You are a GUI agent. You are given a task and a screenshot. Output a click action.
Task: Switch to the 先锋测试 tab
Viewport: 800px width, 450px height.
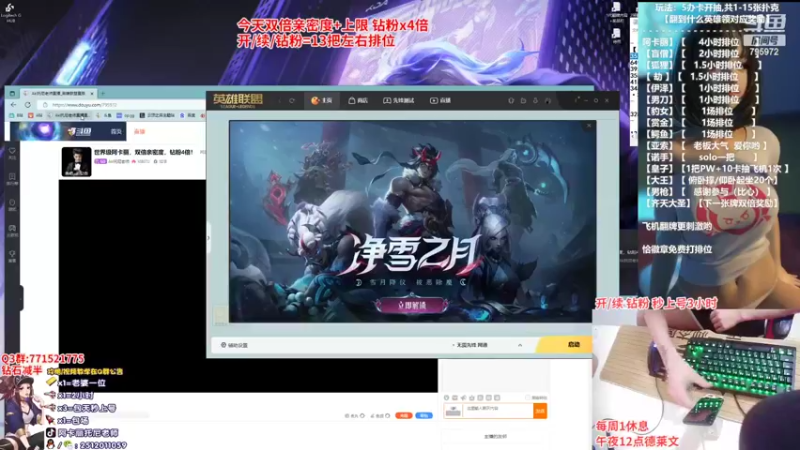coord(398,101)
